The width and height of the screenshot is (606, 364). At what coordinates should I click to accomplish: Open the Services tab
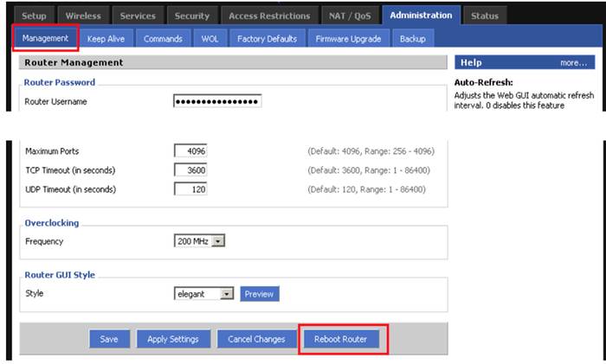point(138,16)
